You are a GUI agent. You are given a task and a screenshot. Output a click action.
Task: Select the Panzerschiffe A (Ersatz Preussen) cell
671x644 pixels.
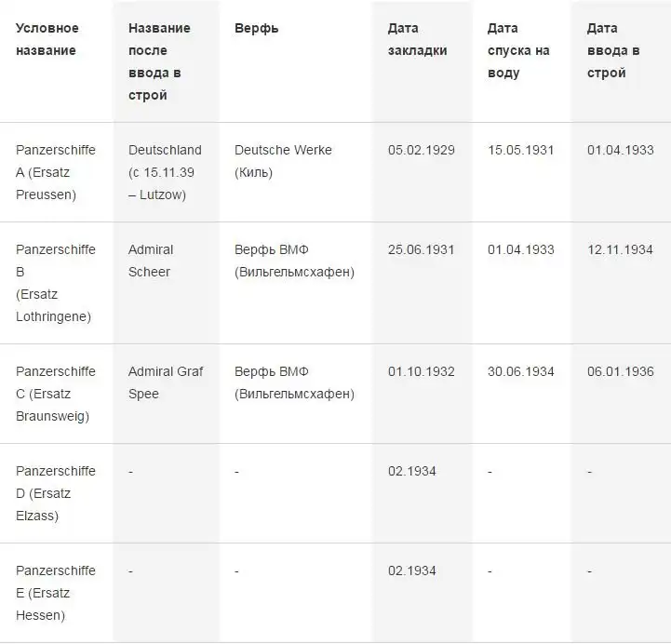pyautogui.click(x=56, y=172)
